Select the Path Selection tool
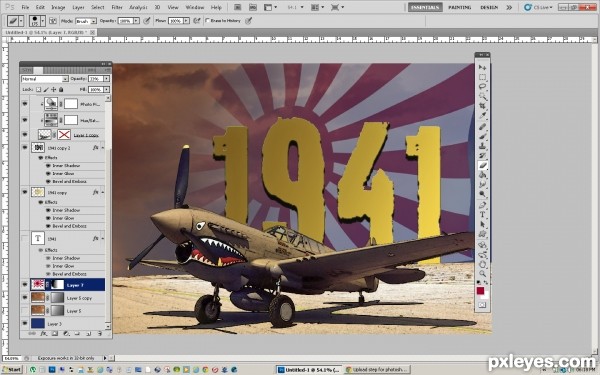The image size is (600, 375). pos(483,224)
